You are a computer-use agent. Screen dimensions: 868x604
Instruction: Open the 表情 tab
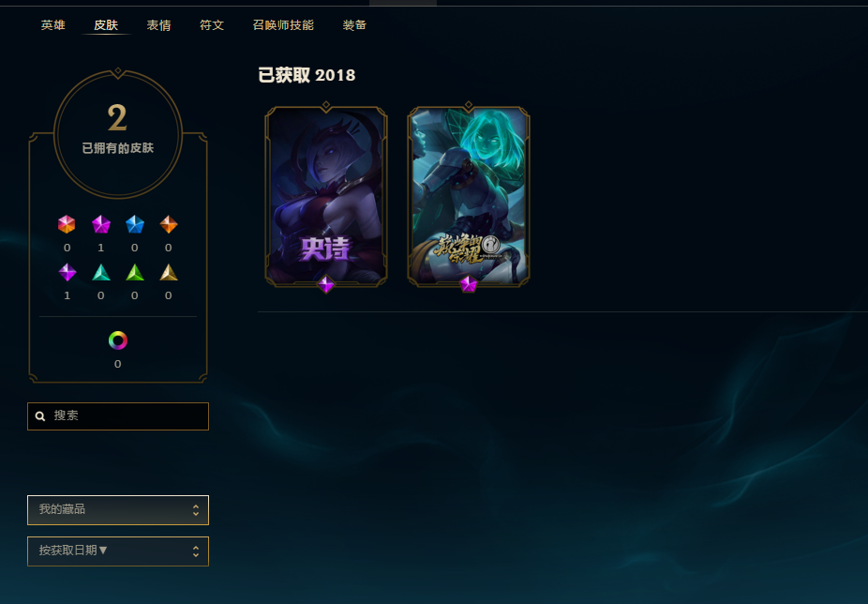[x=158, y=25]
